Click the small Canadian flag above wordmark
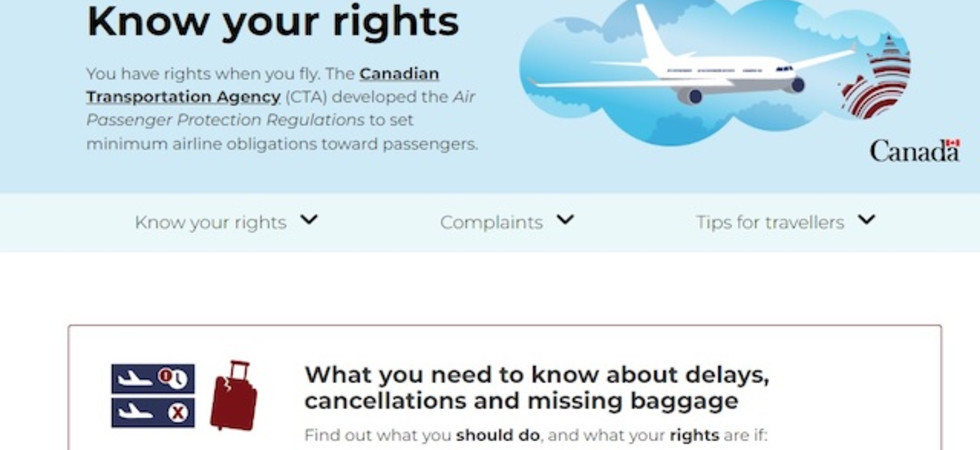Image resolution: width=980 pixels, height=450 pixels. pyautogui.click(x=952, y=143)
